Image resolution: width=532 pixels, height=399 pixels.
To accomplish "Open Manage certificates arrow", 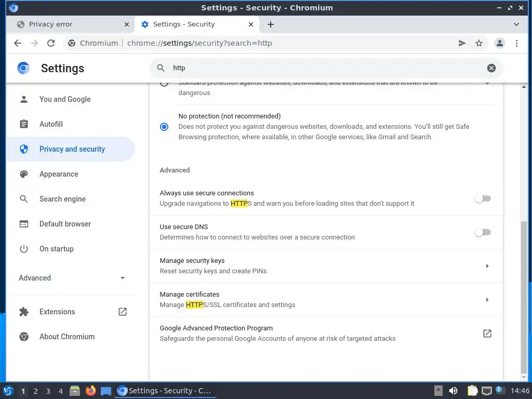I will (487, 300).
